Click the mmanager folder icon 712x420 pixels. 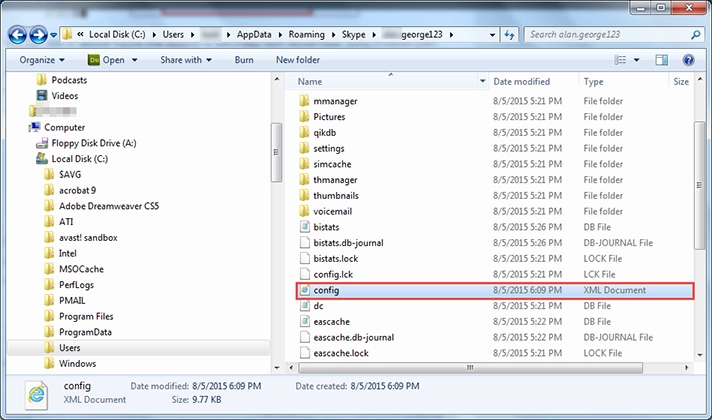click(x=304, y=101)
